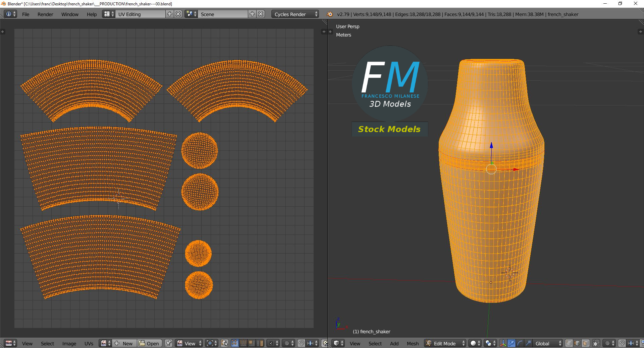Click the scale manipulator icon
This screenshot has height=348, width=644.
pos(528,343)
